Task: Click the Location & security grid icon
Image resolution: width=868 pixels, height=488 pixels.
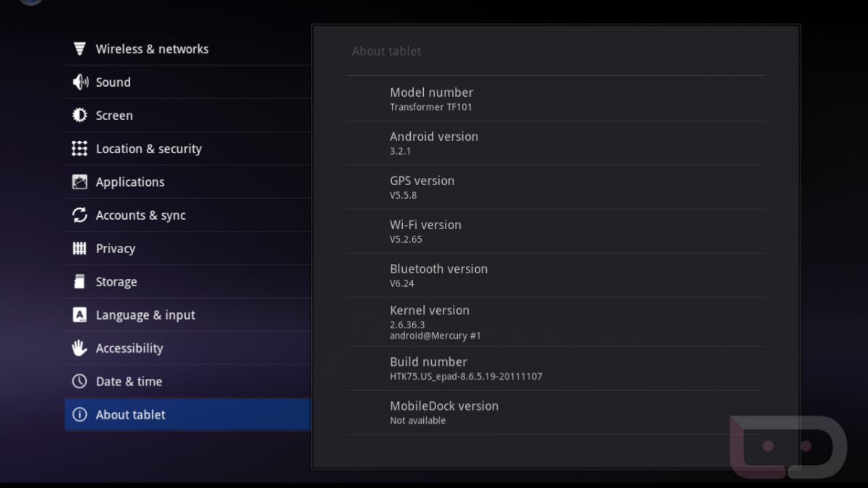Action: (80, 149)
